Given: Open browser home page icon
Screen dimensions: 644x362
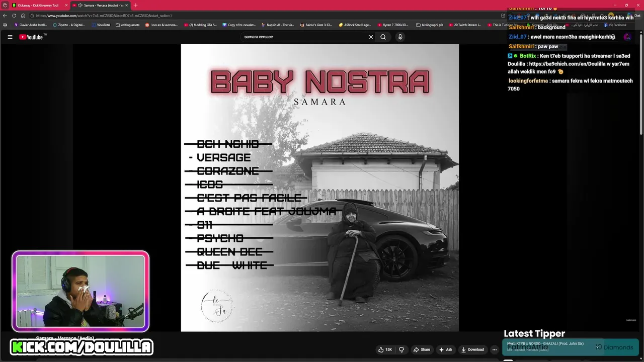Looking at the screenshot, I should pos(23,16).
